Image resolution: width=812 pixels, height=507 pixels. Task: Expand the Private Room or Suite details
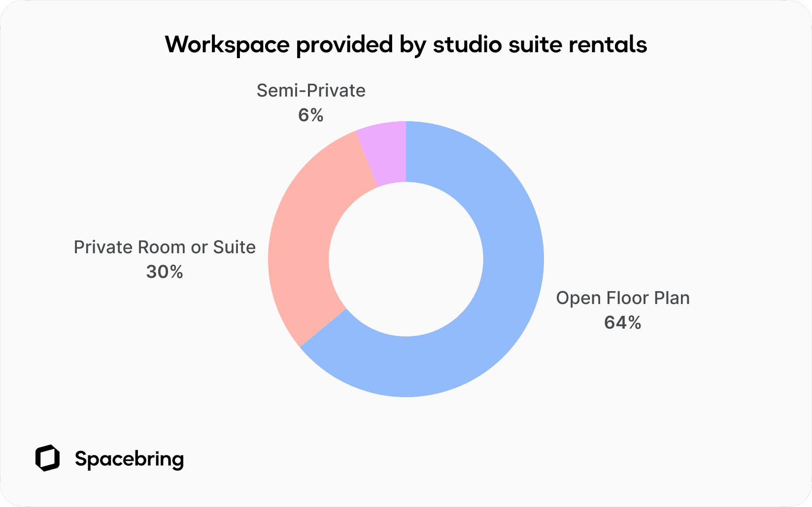click(164, 247)
